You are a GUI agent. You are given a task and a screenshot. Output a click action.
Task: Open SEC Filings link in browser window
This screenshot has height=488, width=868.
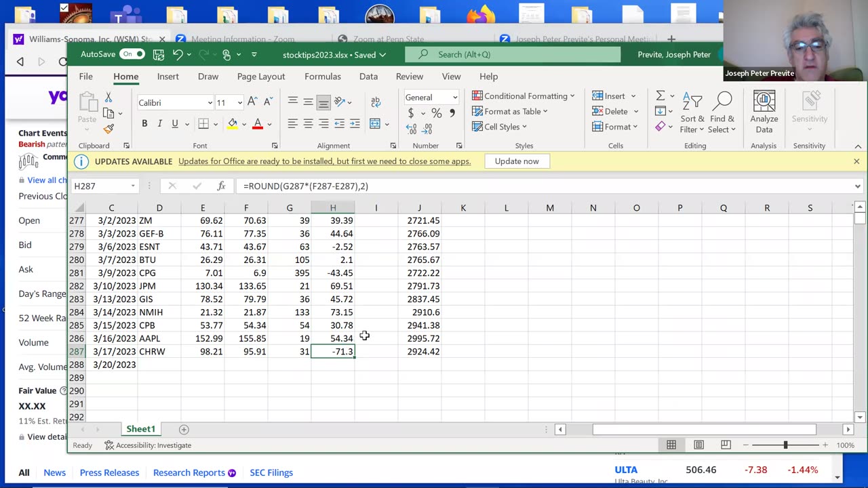pyautogui.click(x=271, y=472)
